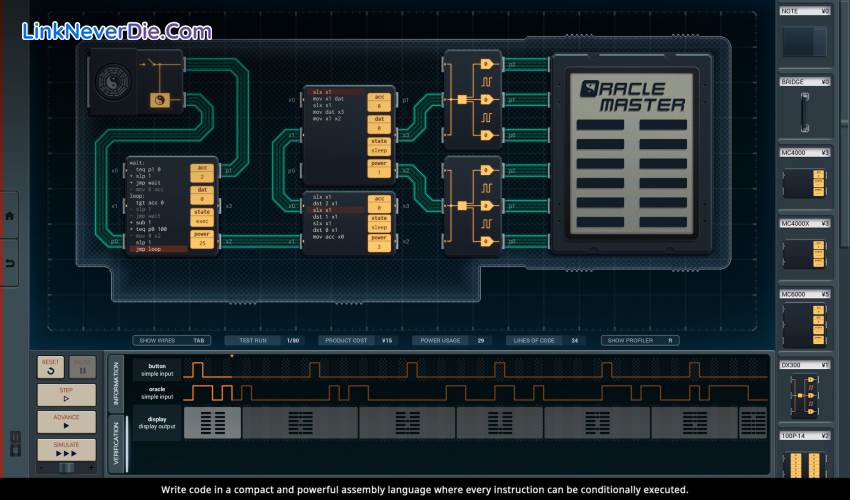Screen dimensions: 850x500
Task: Select the third display output hexagram frame
Action: pos(407,423)
